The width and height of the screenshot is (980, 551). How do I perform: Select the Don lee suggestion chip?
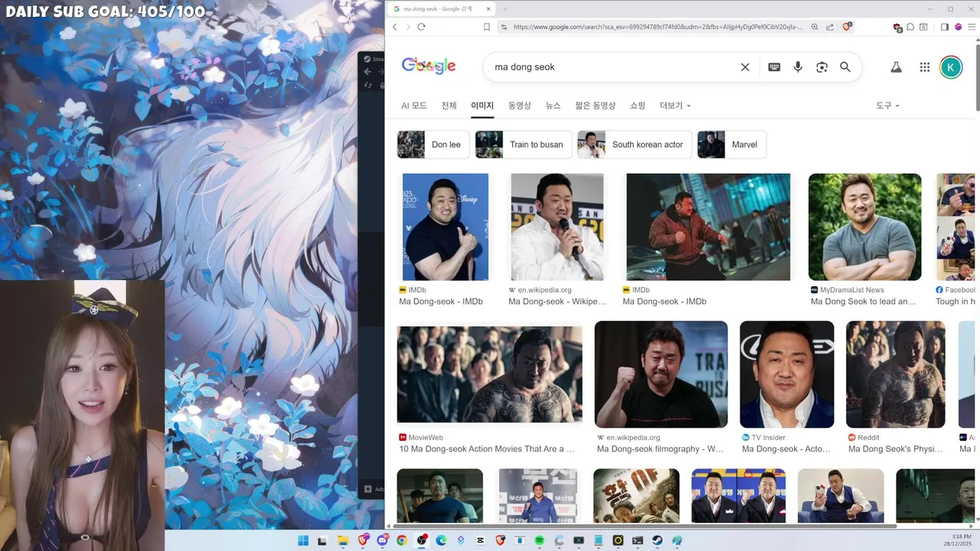(433, 145)
